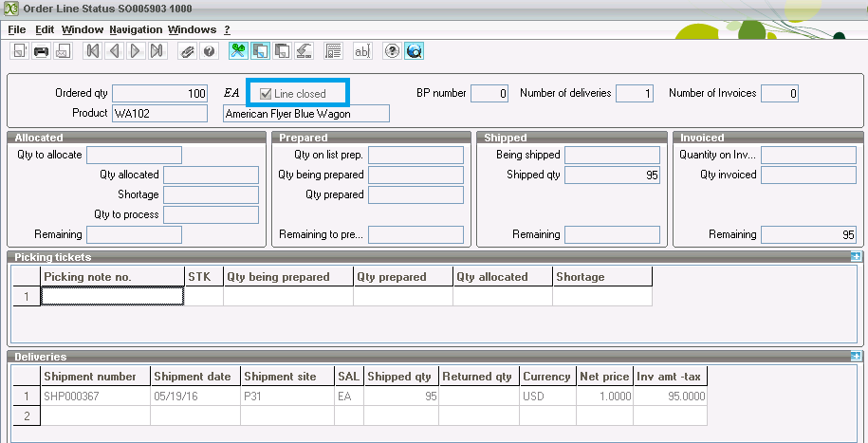The image size is (868, 443).
Task: Click the Qty to allocate field
Action: tap(134, 155)
